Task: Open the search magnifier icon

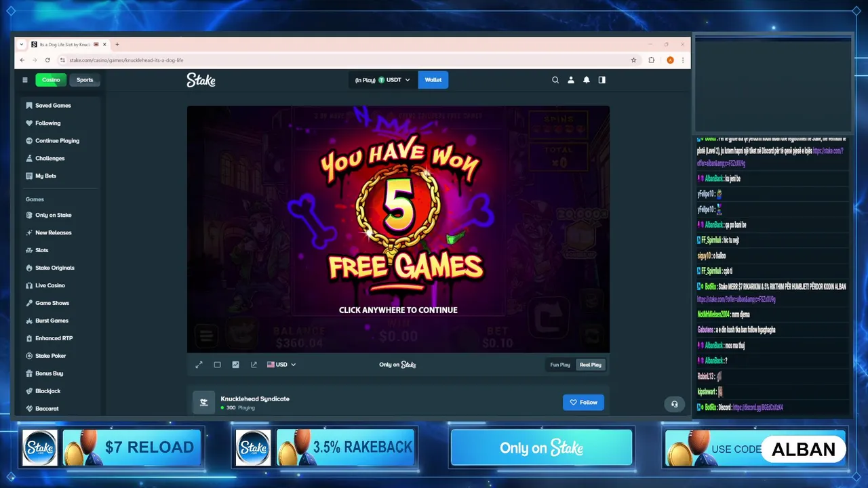Action: point(555,80)
